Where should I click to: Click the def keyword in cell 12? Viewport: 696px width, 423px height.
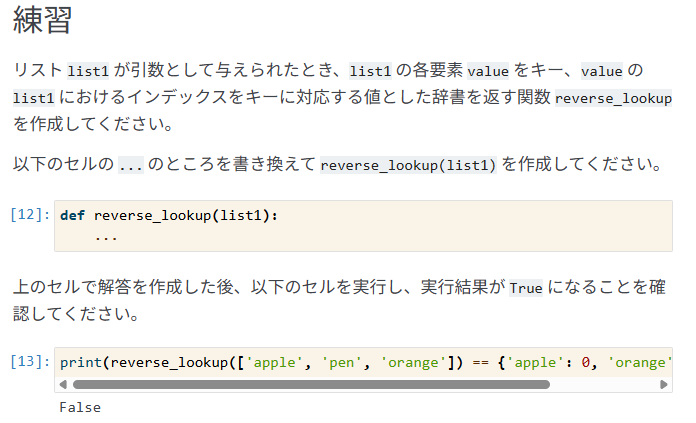click(72, 216)
